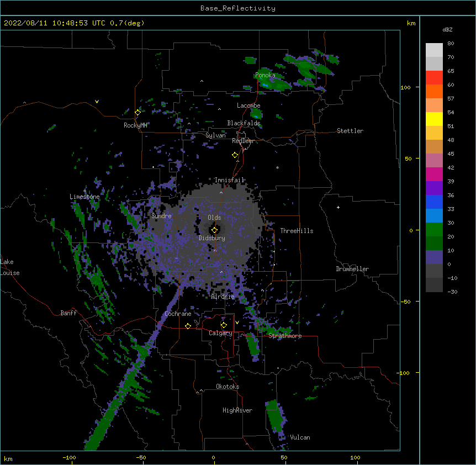Click the Limestone label
The height and width of the screenshot is (465, 476).
(84, 197)
